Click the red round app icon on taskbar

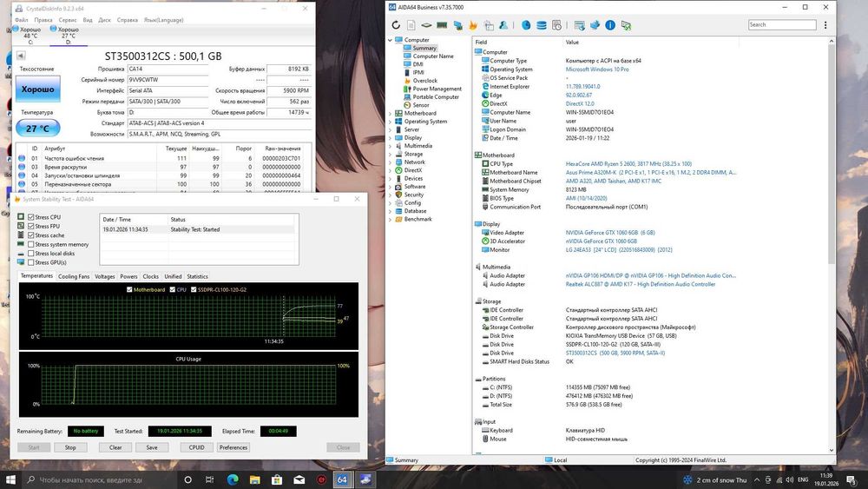point(321,479)
